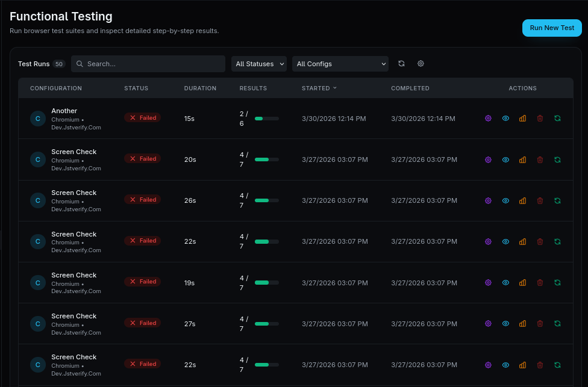588x387 pixels.
Task: Open settings for the 26s Screen Check run
Action: tap(488, 200)
